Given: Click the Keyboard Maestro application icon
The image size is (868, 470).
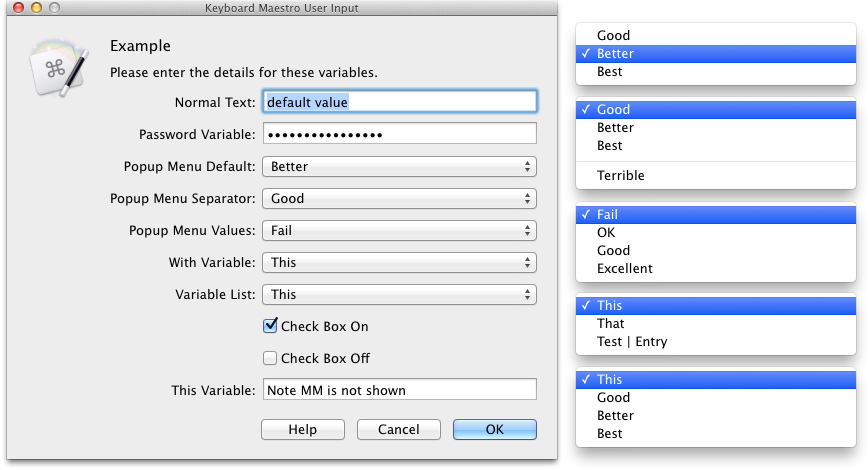Looking at the screenshot, I should pyautogui.click(x=59, y=69).
